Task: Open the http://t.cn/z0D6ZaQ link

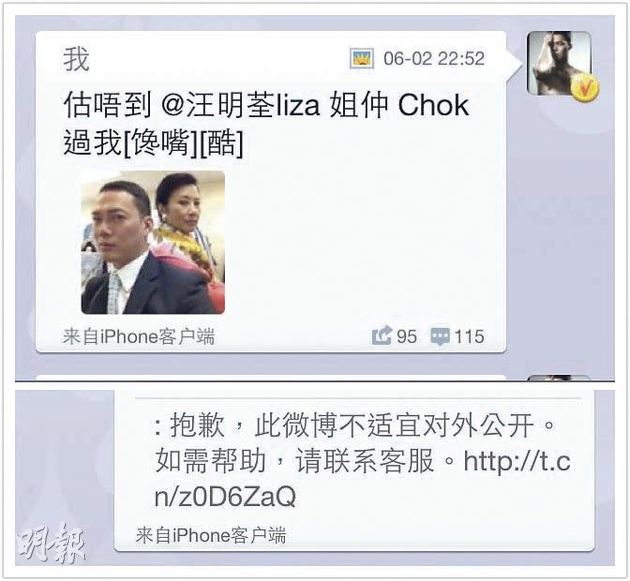Action: 362,479
